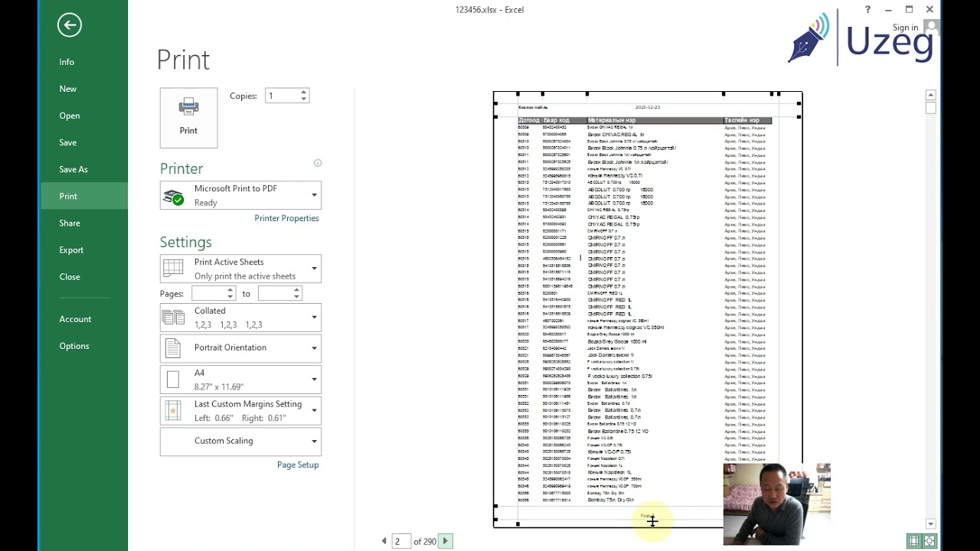Open the Custom Scaling dropdown
Image resolution: width=980 pixels, height=551 pixels.
click(x=240, y=442)
